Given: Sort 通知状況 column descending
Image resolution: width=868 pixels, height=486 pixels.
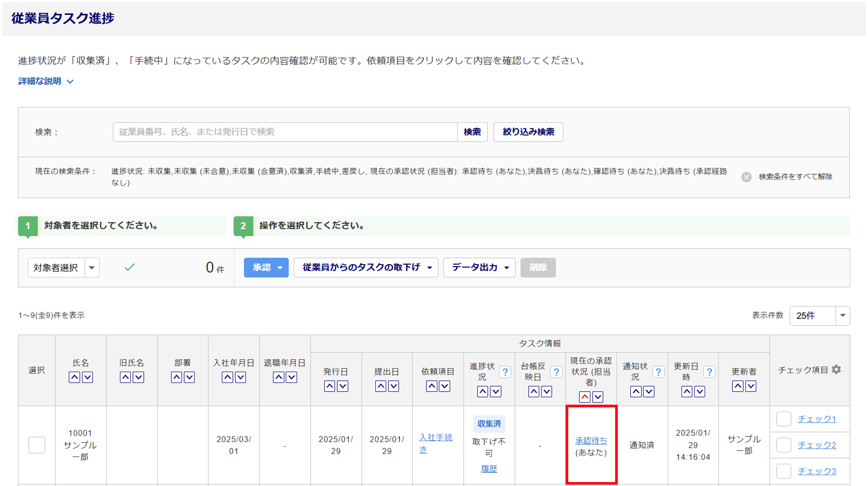Looking at the screenshot, I should 649,392.
